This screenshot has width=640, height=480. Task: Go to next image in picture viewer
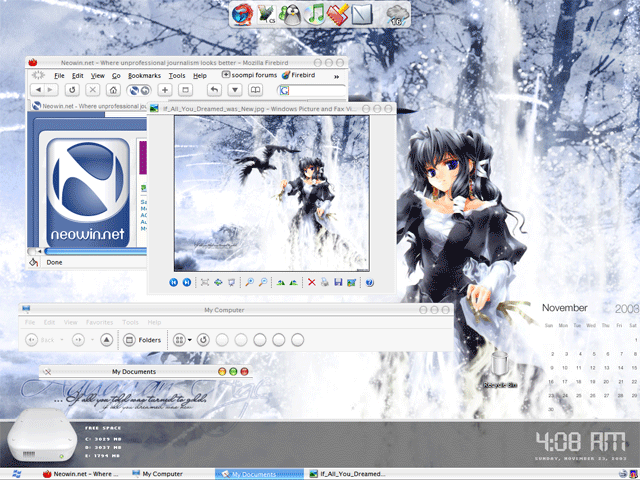(187, 283)
